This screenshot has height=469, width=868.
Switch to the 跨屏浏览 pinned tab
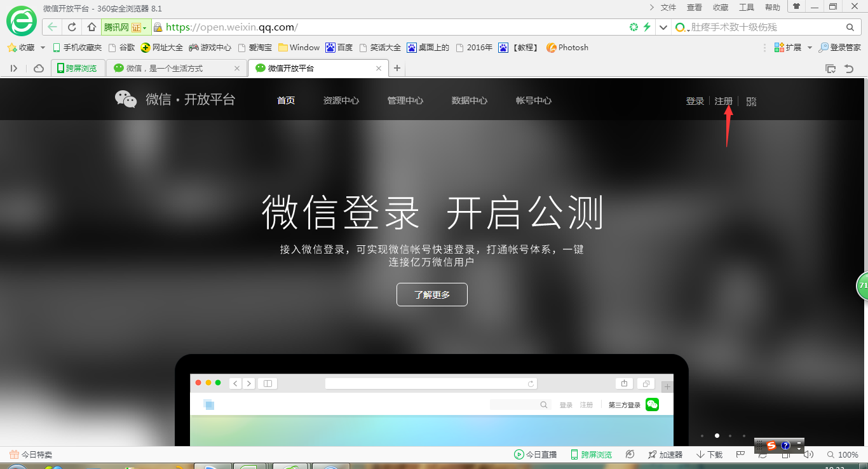[78, 68]
